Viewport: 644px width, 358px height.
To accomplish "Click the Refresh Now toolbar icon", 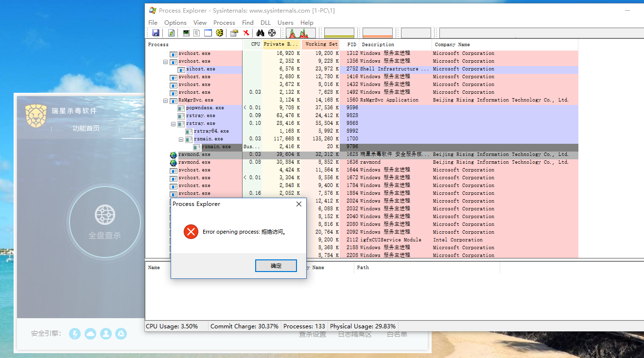I will (x=171, y=33).
